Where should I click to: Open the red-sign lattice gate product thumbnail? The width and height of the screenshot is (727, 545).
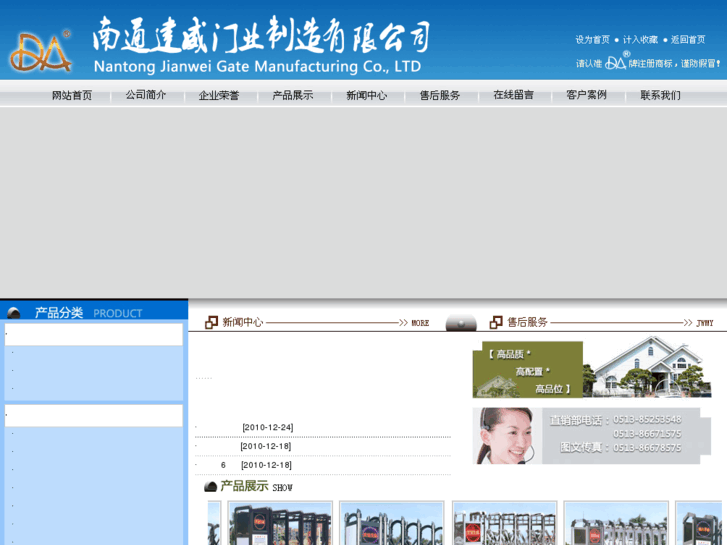coord(504,523)
